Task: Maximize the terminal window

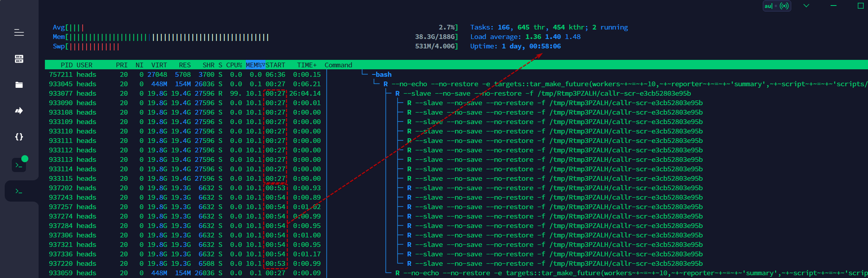Action: click(x=861, y=6)
